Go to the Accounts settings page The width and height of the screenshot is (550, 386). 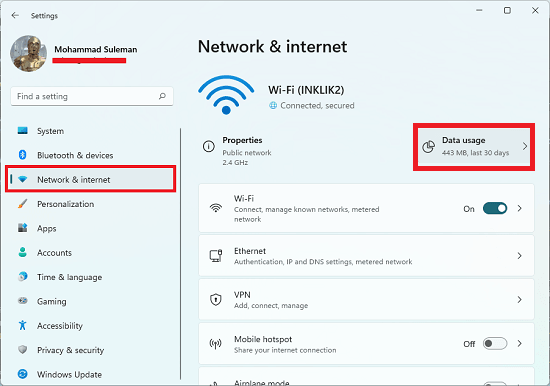click(x=90, y=253)
